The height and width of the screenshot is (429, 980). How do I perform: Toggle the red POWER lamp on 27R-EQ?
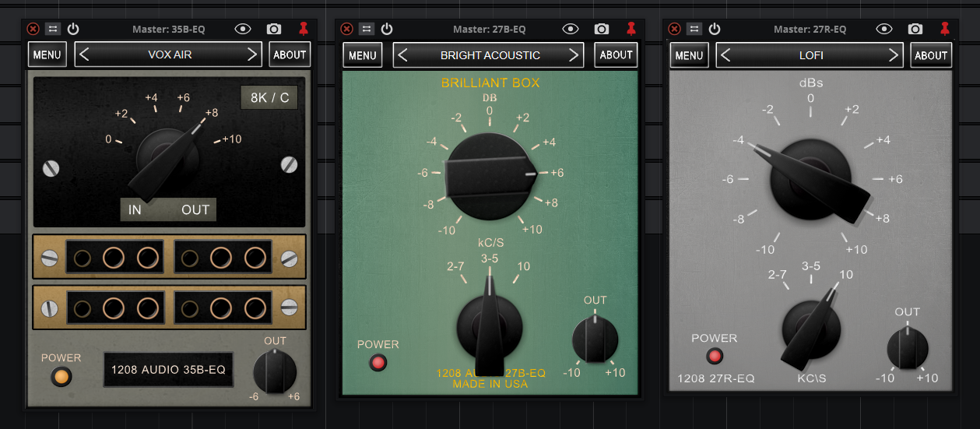[714, 356]
